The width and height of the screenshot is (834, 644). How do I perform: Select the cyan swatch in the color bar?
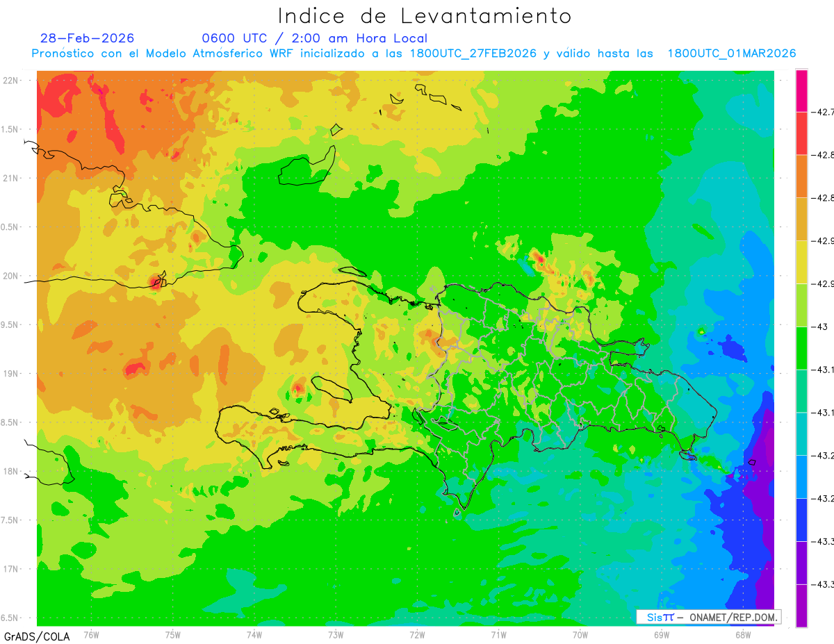(801, 434)
